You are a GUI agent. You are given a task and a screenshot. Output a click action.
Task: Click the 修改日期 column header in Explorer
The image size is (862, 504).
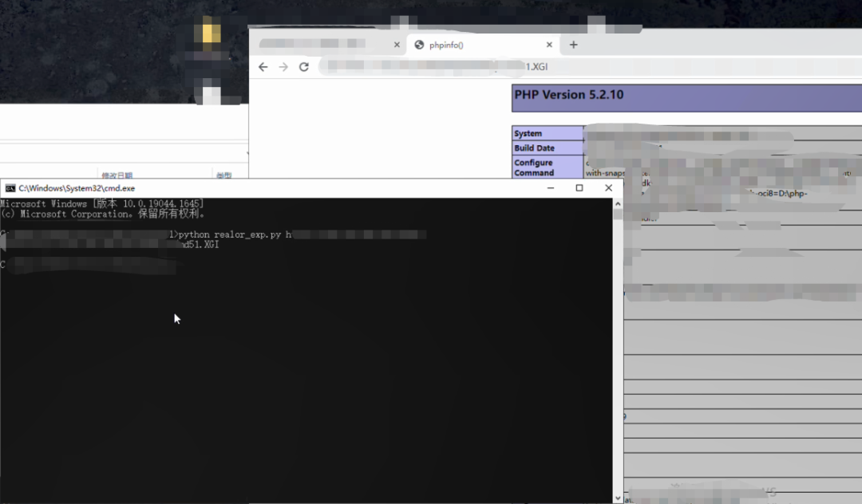(117, 175)
